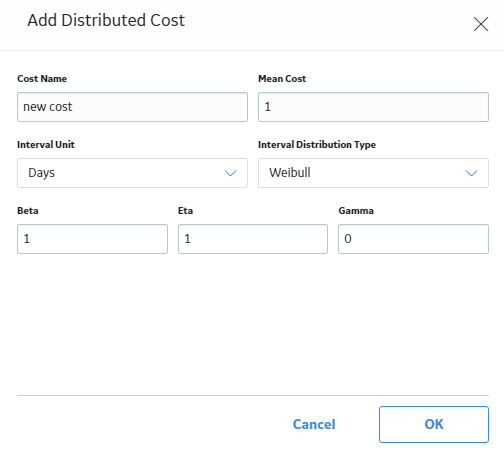
Task: Click the Interval Distribution Type label
Action: click(x=317, y=145)
